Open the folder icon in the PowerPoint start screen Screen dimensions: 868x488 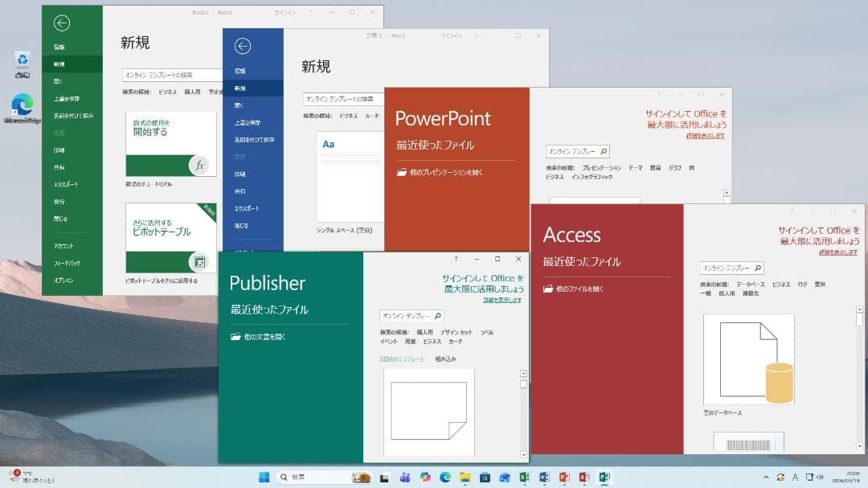(401, 172)
